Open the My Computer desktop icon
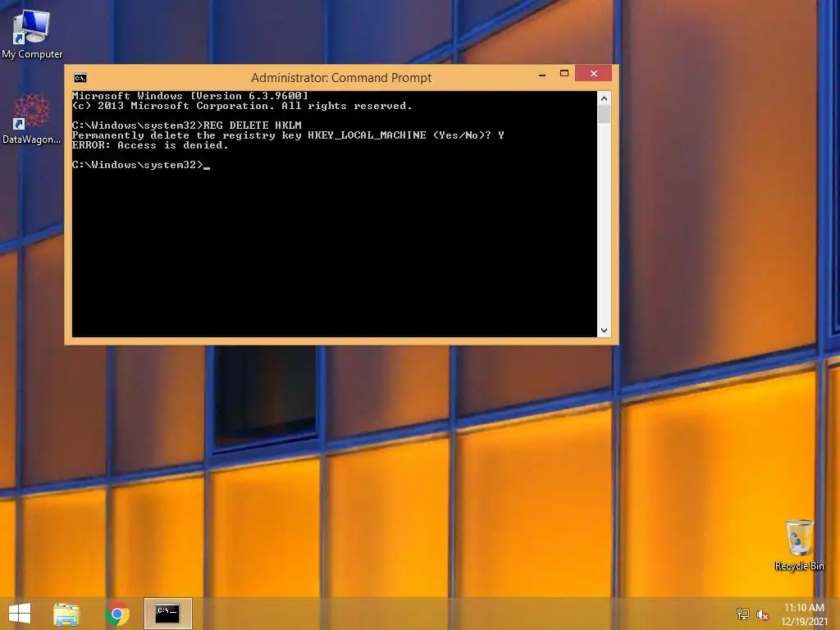 tap(32, 34)
